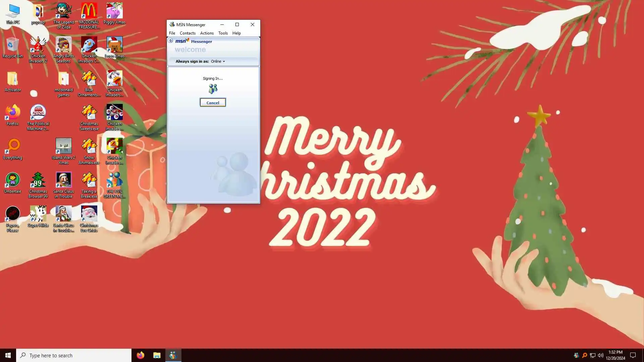Open the volume control in system tray
The image size is (644, 362).
(x=600, y=355)
